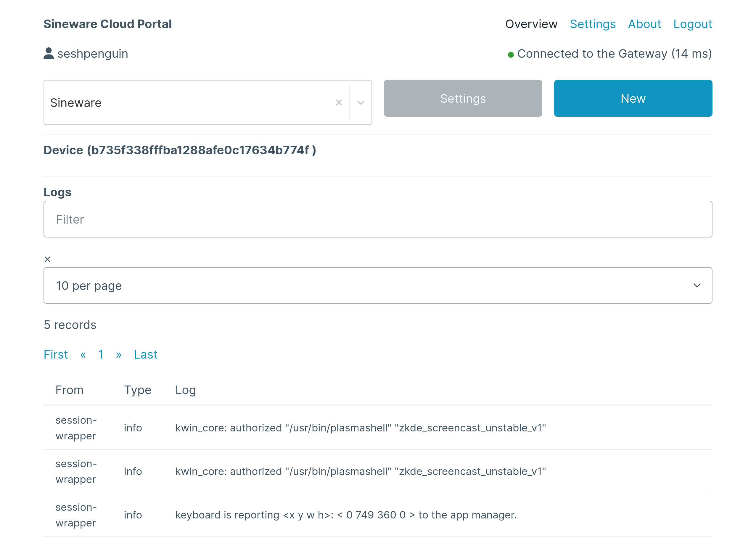Open the About page link
The image size is (756, 546).
[x=644, y=24]
